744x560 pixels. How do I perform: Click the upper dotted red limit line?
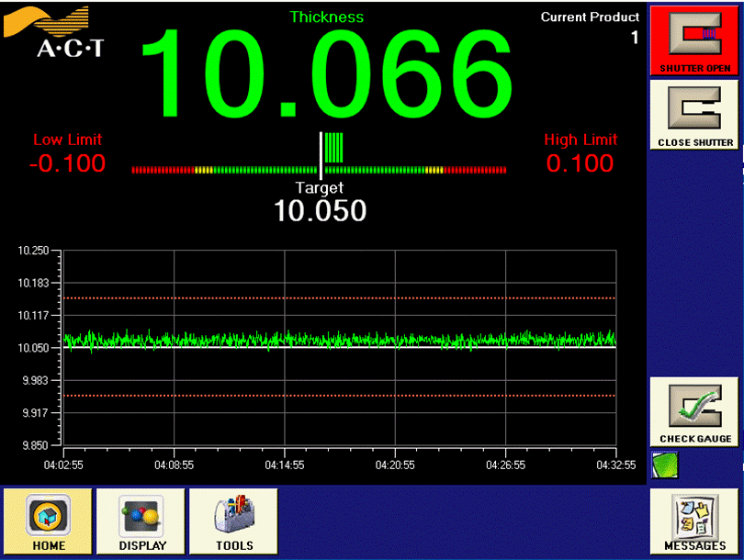[340, 298]
